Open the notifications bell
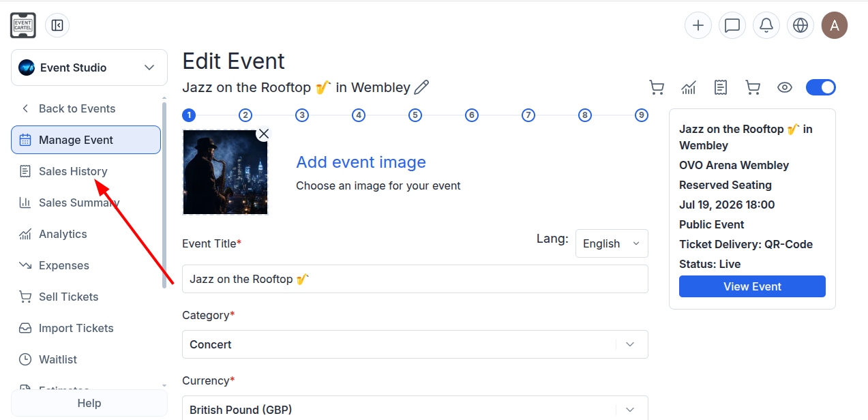868x420 pixels. tap(766, 26)
